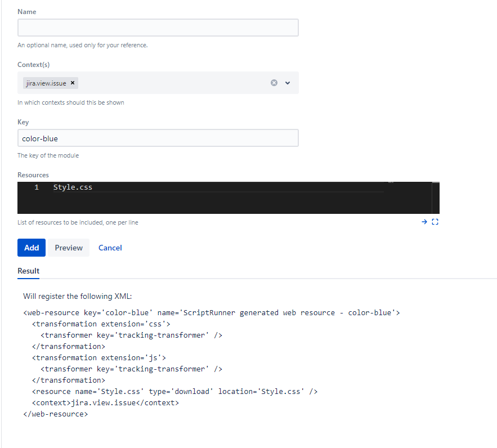Click the Preview button

(x=68, y=248)
